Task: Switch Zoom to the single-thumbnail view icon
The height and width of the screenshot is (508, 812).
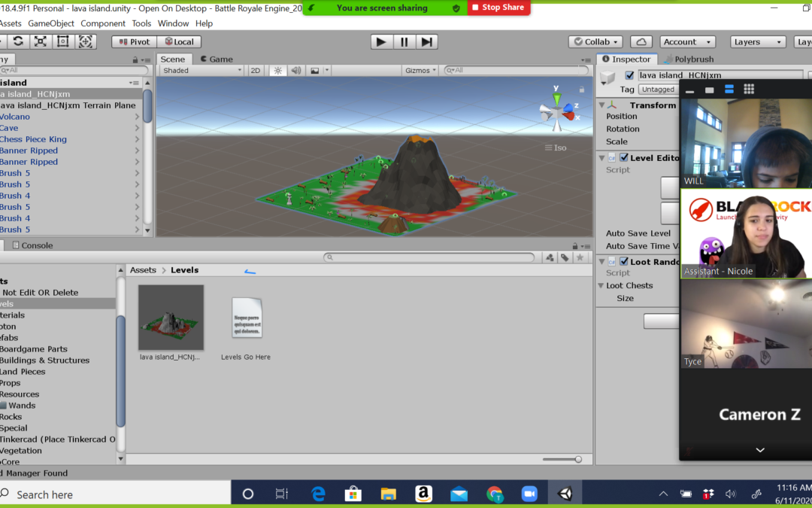Action: pyautogui.click(x=710, y=90)
